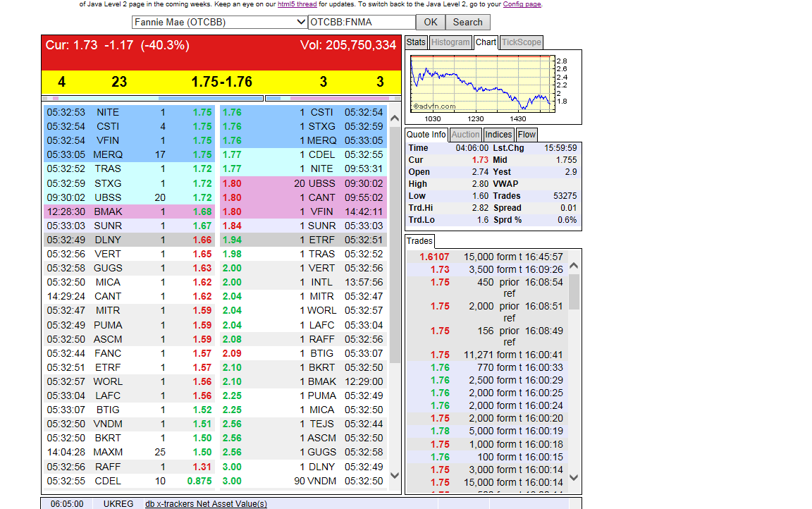
Task: Select the UBSS ask row with size 20
Action: click(303, 183)
